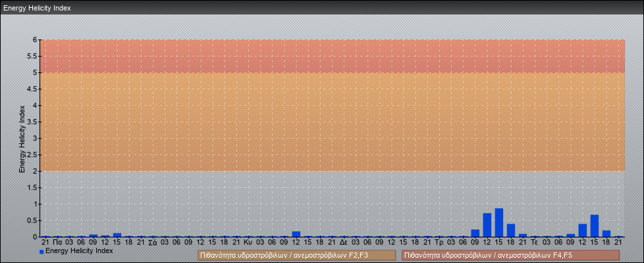Image resolution: width=644 pixels, height=263 pixels.
Task: Click the small bar at 21 before Τε
Action: point(523,235)
